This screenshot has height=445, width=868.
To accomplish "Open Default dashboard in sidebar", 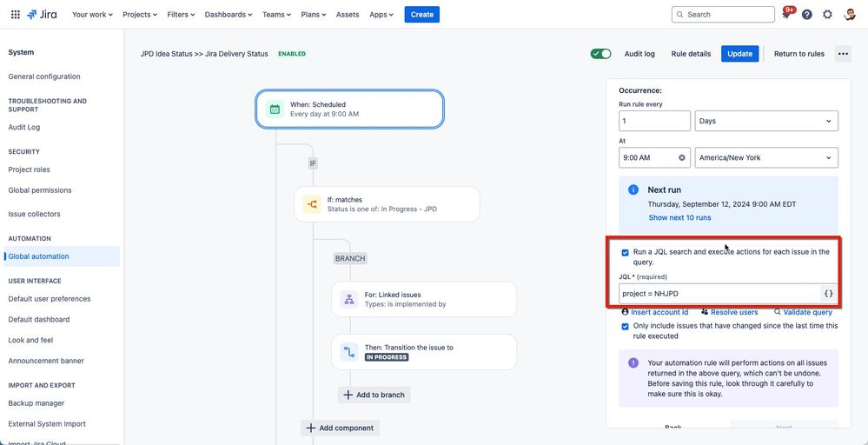I will click(39, 319).
